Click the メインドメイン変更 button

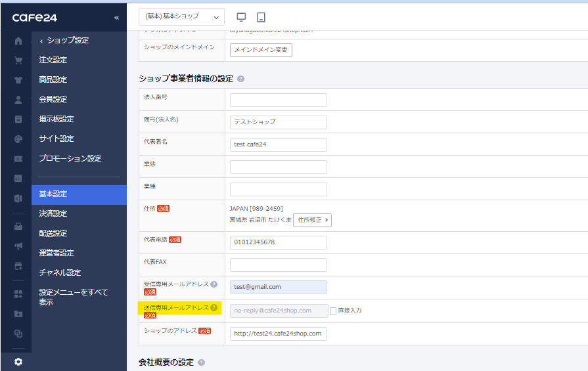click(261, 50)
